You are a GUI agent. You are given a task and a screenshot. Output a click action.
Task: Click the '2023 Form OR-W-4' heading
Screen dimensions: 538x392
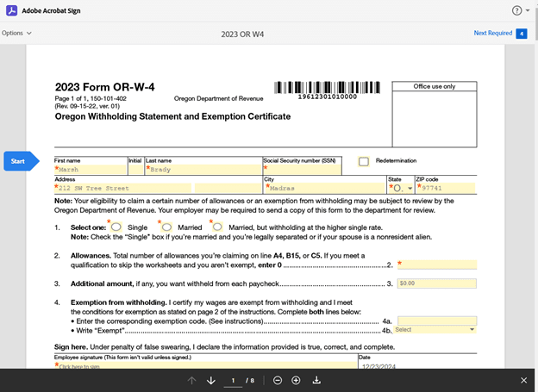point(104,87)
